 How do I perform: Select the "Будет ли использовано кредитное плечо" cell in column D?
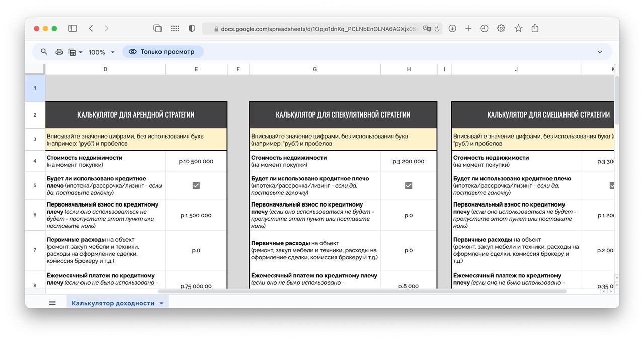(105, 186)
